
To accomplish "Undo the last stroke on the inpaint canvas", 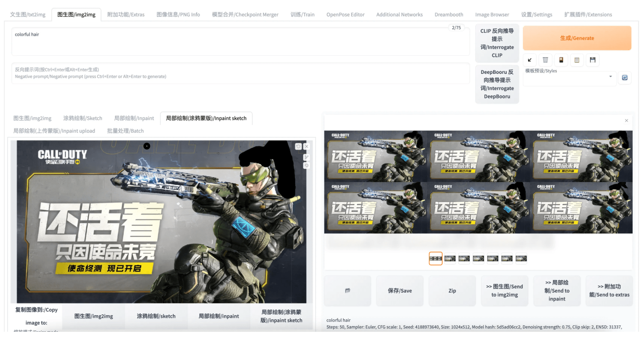I will pyautogui.click(x=298, y=146).
